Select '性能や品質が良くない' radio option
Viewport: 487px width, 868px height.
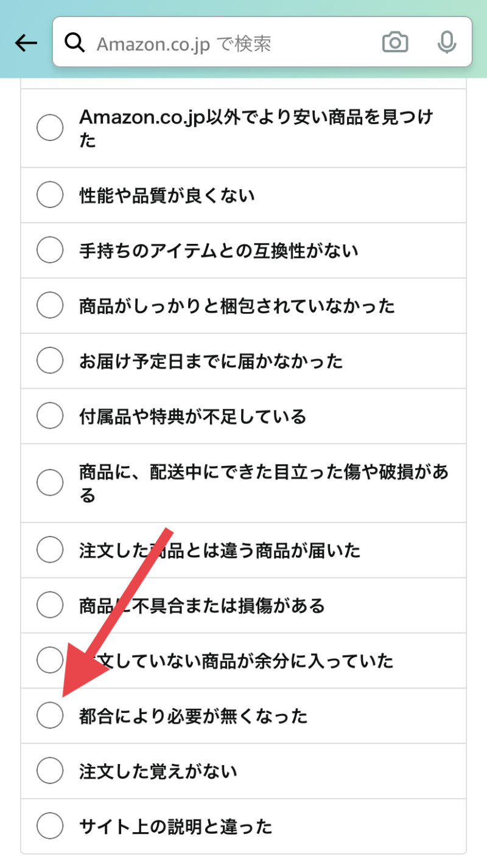coord(50,195)
